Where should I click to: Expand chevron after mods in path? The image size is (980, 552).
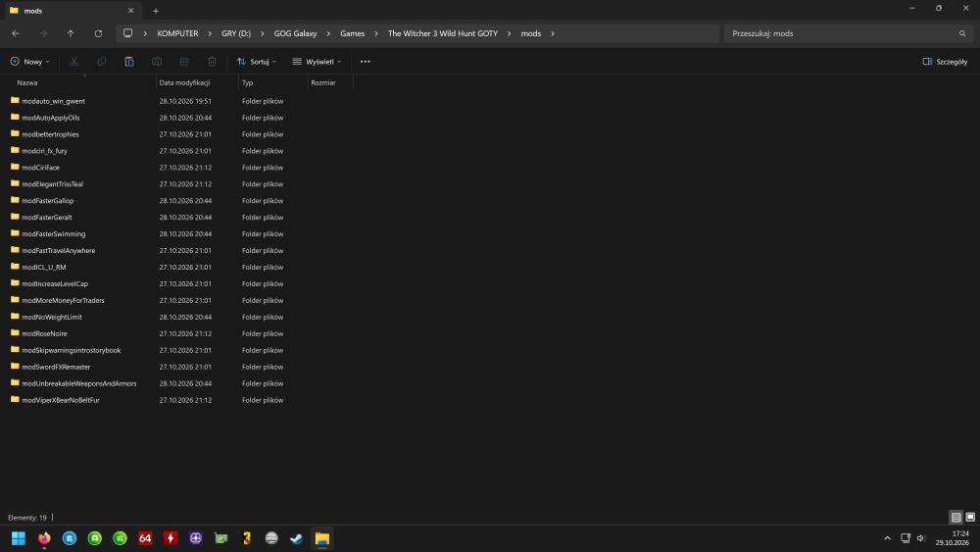tap(552, 33)
